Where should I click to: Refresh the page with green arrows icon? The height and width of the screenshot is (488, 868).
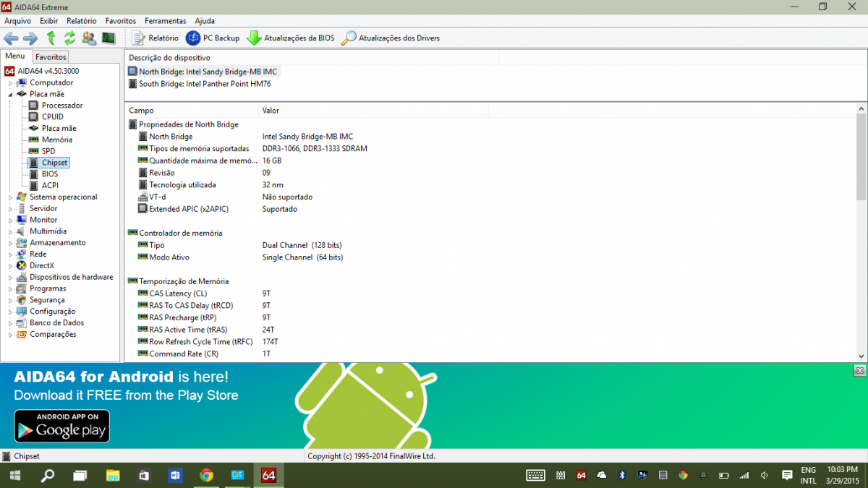click(x=70, y=38)
